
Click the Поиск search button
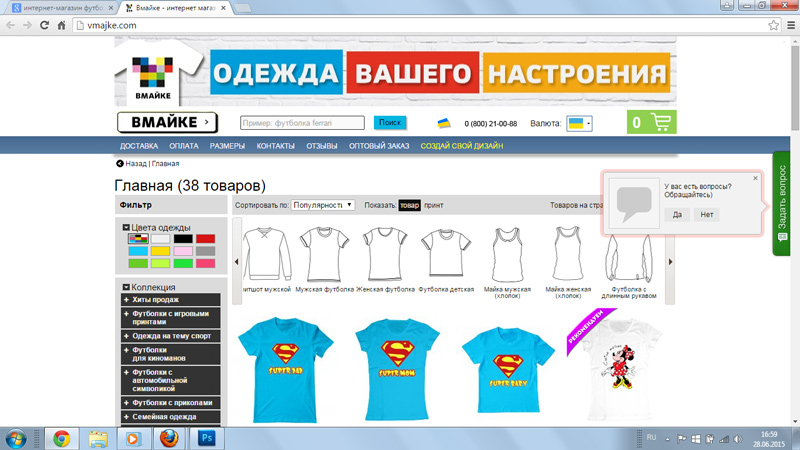[390, 122]
